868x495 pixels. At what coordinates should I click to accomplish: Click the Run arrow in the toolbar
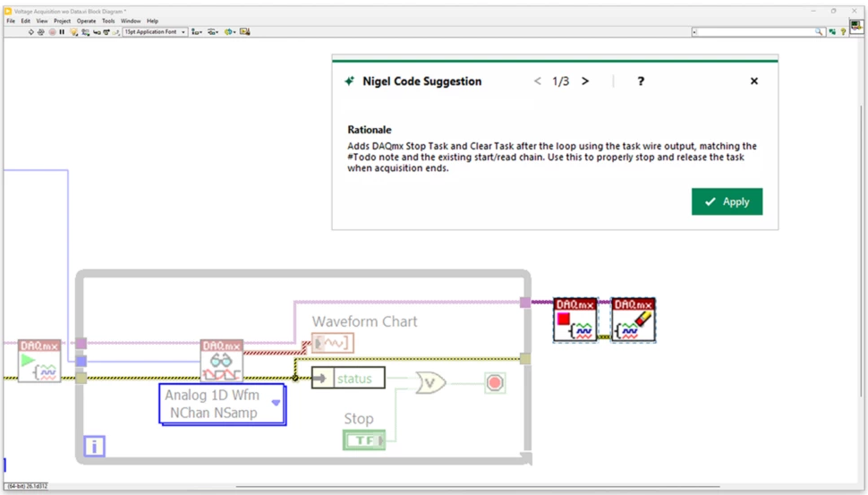point(31,32)
